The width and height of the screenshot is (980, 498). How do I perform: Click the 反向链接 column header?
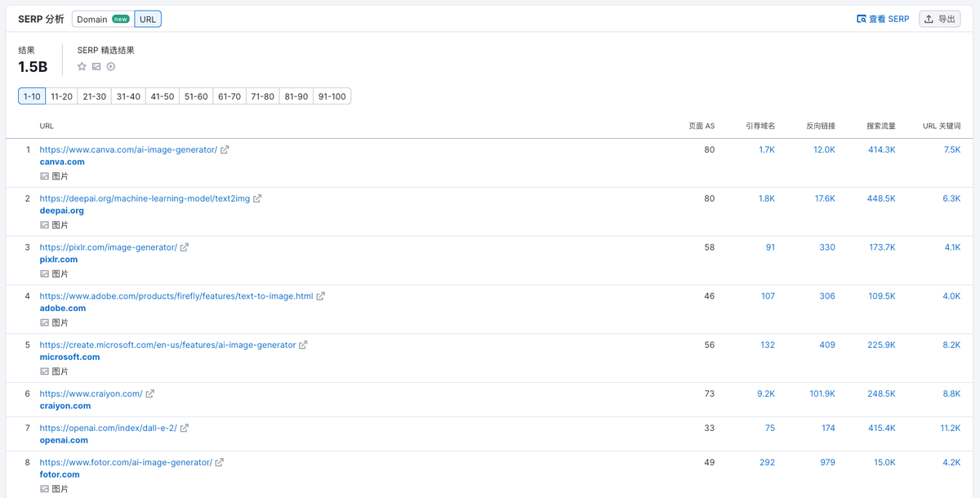821,127
